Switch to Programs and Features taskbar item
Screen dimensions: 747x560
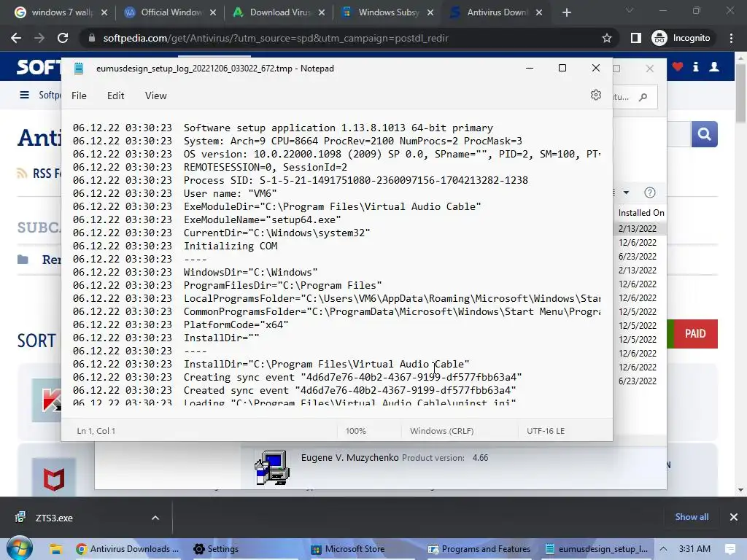click(479, 549)
